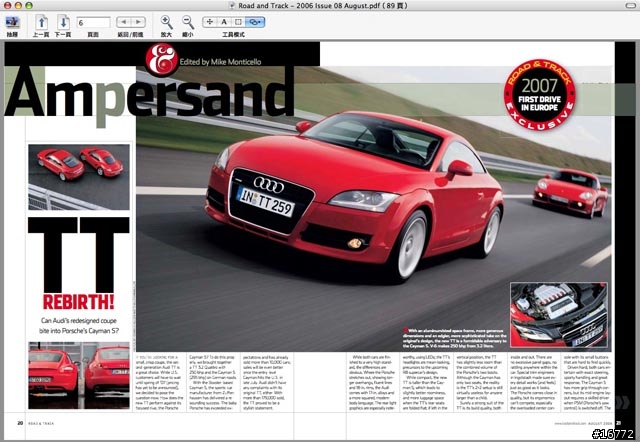Viewport: 640px width, 442px height.
Task: Click the red ampersand logo circle
Action: tap(162, 60)
